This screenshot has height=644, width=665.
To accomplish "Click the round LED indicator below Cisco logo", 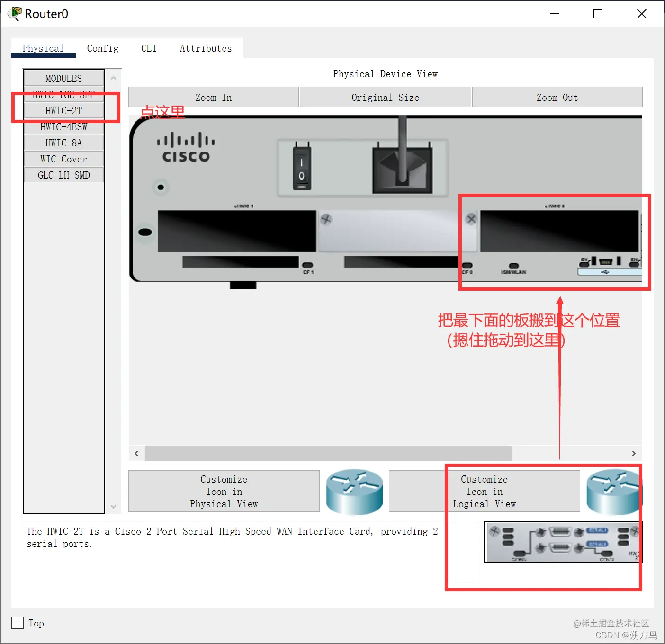I will coord(161,187).
